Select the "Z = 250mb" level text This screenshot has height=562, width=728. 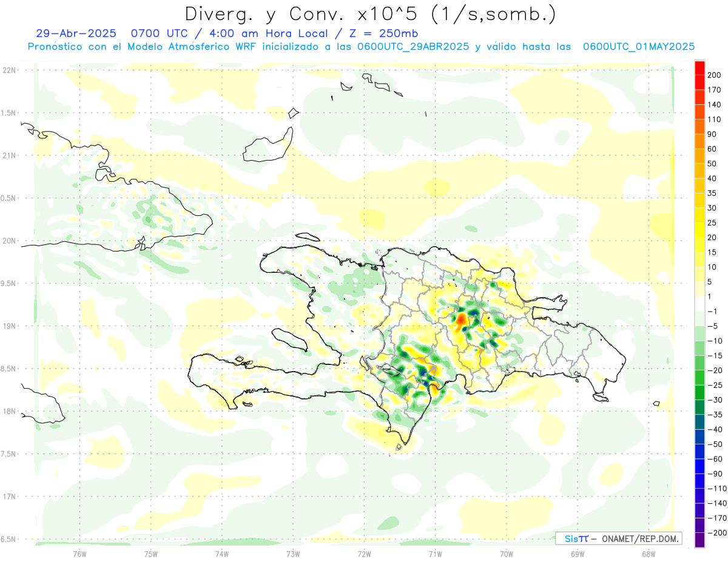382,34
